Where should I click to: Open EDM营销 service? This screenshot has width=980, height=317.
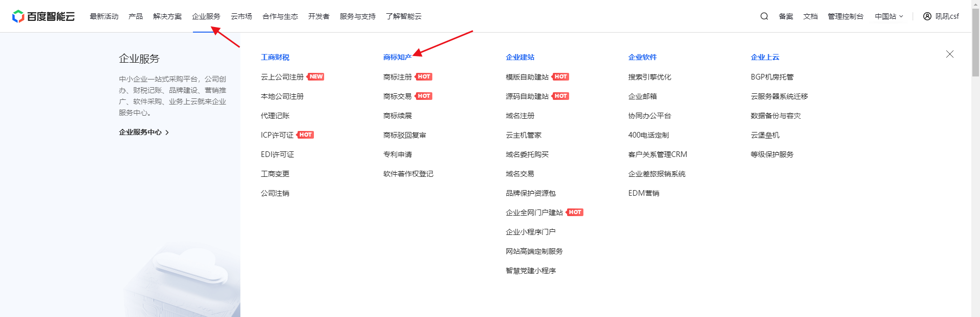coord(644,193)
